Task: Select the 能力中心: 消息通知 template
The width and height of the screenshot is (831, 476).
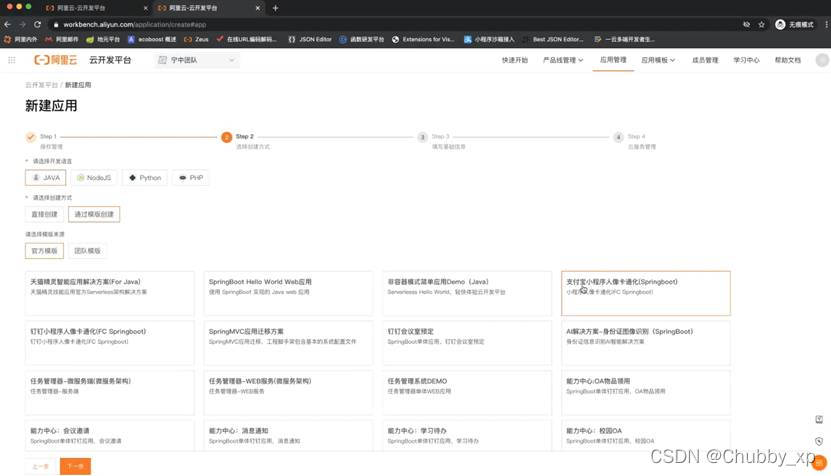Action: [x=288, y=435]
